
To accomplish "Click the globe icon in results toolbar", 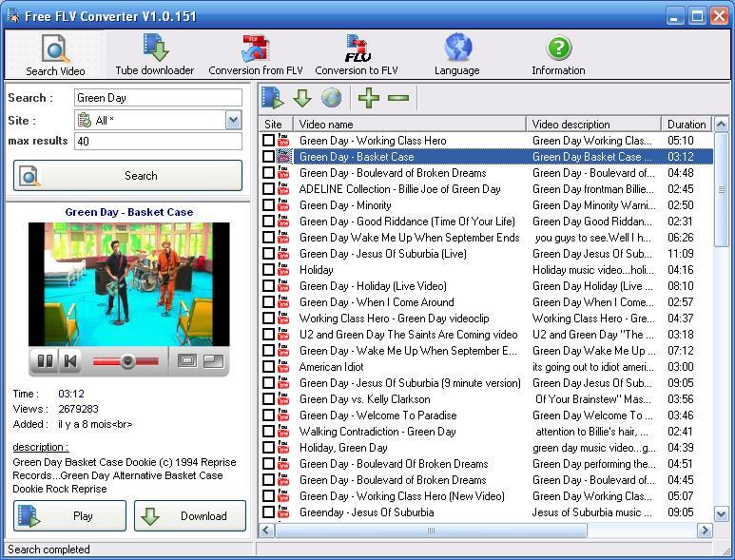I will coord(332,98).
